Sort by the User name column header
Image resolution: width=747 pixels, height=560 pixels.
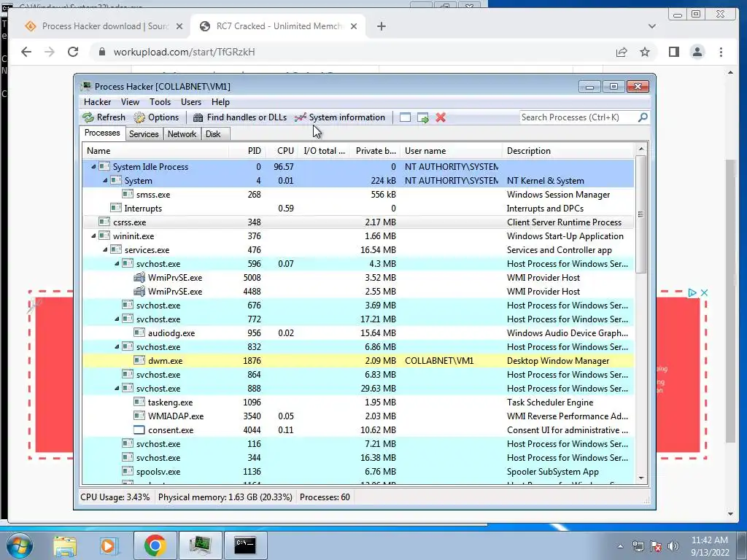click(451, 151)
